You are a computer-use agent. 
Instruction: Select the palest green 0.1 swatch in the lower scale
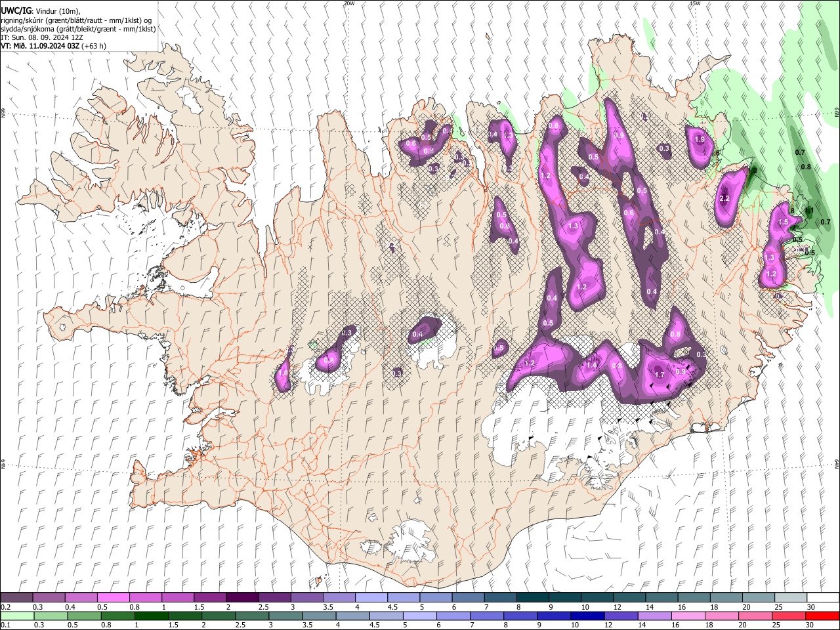pyautogui.click(x=17, y=616)
